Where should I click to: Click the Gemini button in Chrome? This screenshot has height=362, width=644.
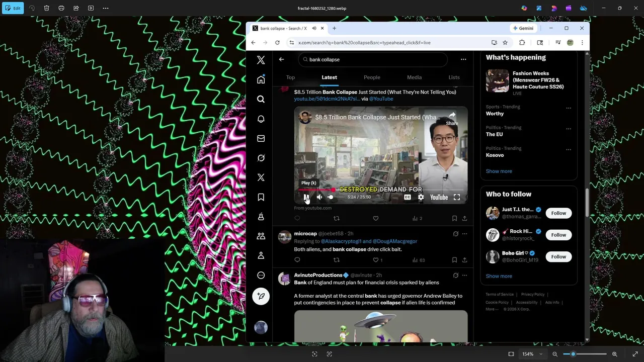[x=523, y=28]
